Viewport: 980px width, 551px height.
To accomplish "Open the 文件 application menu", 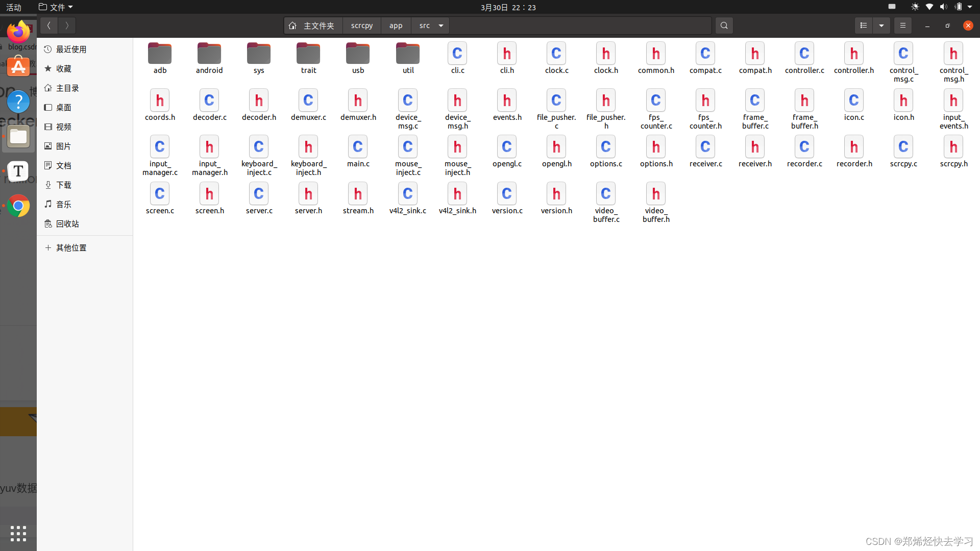I will coord(56,7).
